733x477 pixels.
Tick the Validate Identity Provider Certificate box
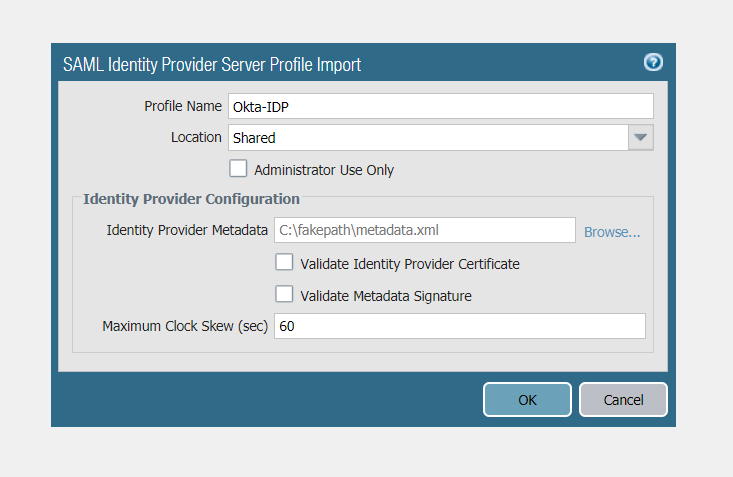click(284, 263)
